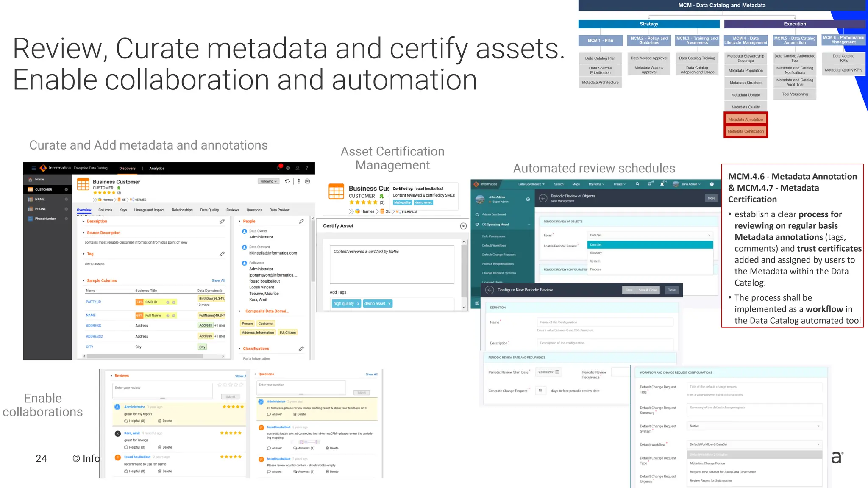The image size is (868, 488).
Task: Click Show All for Sample Columns
Action: (218, 281)
